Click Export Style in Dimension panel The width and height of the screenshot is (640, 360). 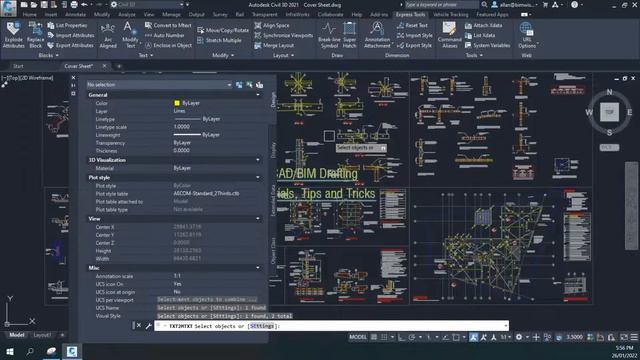pyautogui.click(x=414, y=45)
